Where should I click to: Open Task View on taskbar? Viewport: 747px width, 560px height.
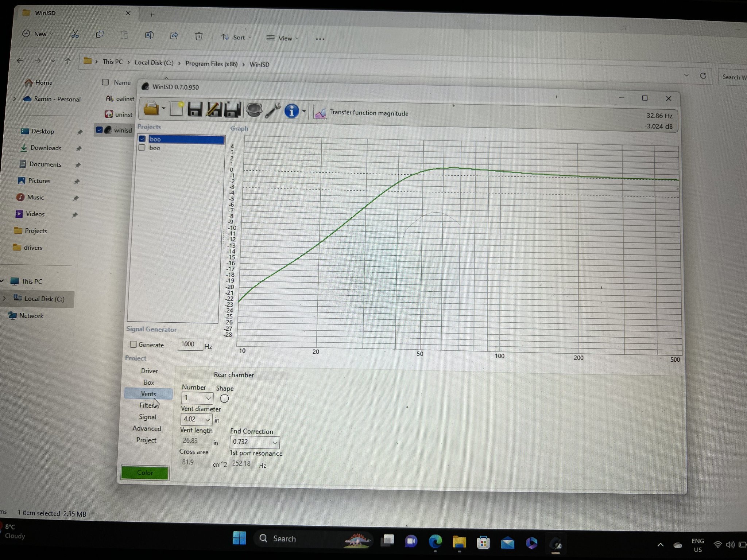point(387,541)
